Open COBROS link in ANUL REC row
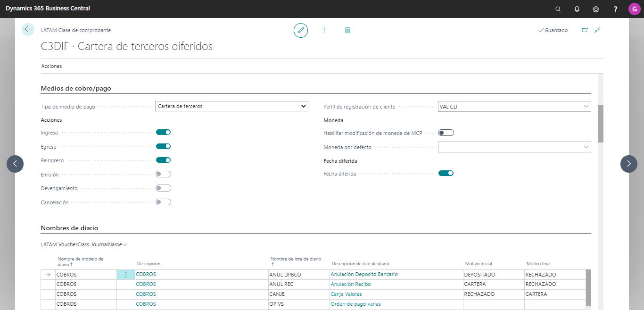Screen dimensions: 644x310 146,284
